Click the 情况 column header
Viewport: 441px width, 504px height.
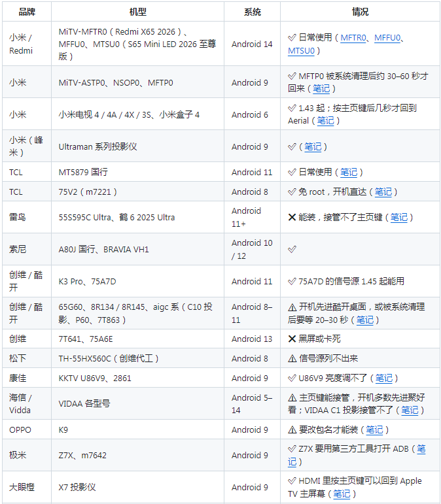coord(360,12)
